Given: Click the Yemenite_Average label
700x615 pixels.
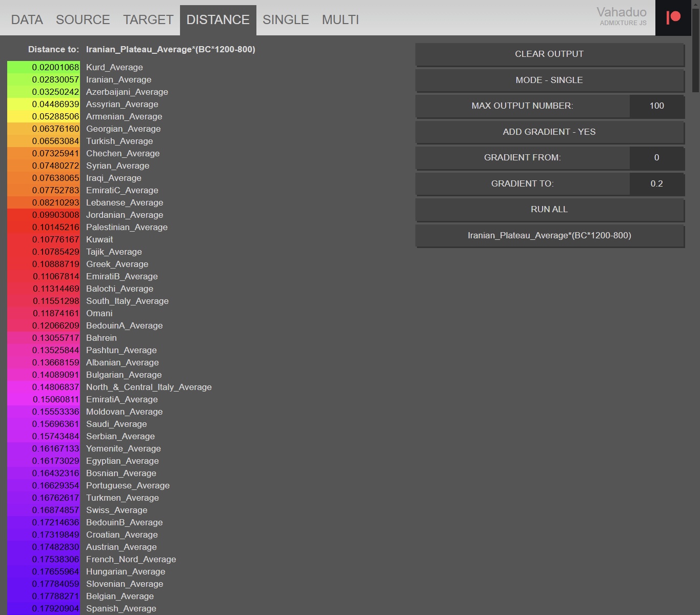Looking at the screenshot, I should tap(124, 449).
